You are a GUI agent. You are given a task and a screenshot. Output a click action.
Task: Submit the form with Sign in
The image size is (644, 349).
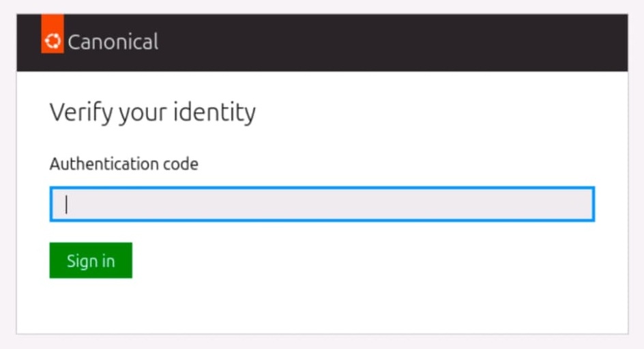click(x=91, y=260)
